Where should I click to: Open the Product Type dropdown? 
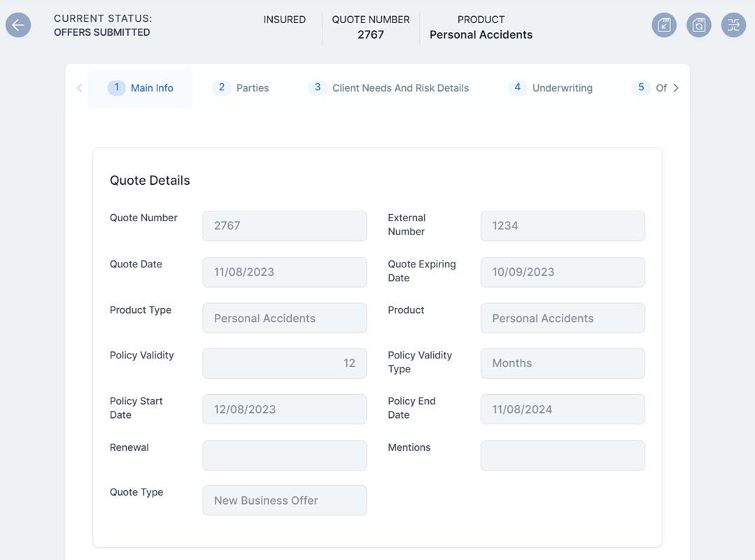(284, 318)
